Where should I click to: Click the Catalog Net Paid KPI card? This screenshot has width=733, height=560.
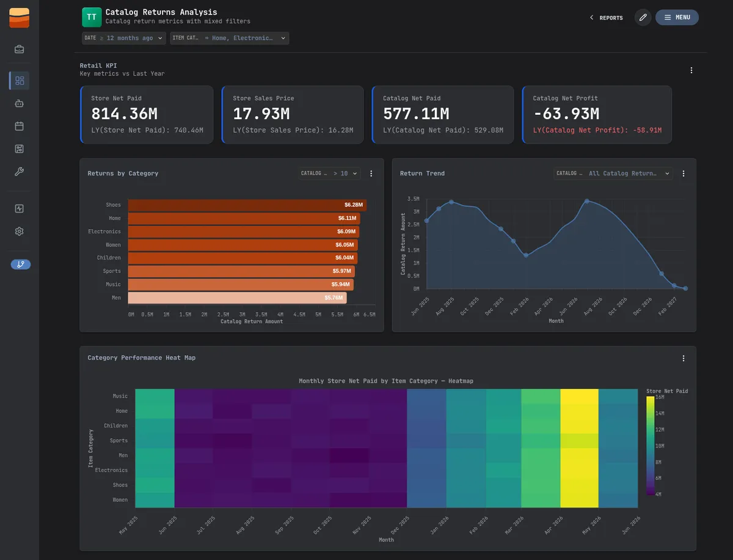tap(443, 115)
